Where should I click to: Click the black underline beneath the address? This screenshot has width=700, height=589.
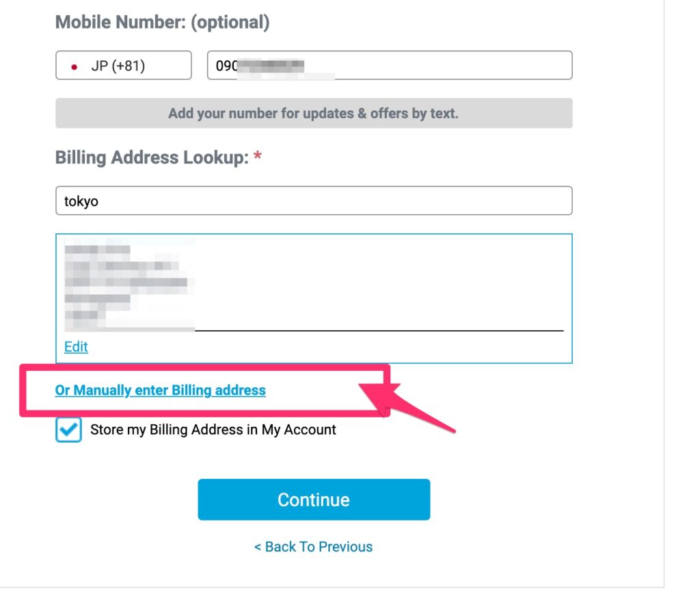point(379,330)
